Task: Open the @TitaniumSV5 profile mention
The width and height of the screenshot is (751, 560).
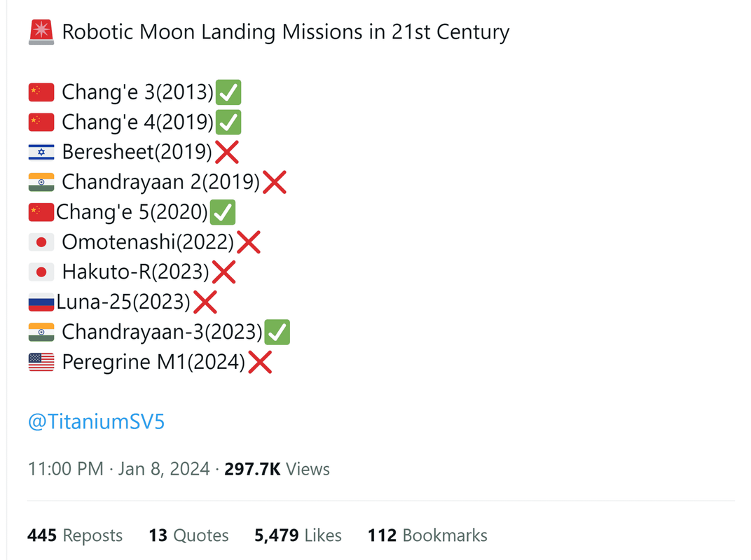Action: click(96, 422)
